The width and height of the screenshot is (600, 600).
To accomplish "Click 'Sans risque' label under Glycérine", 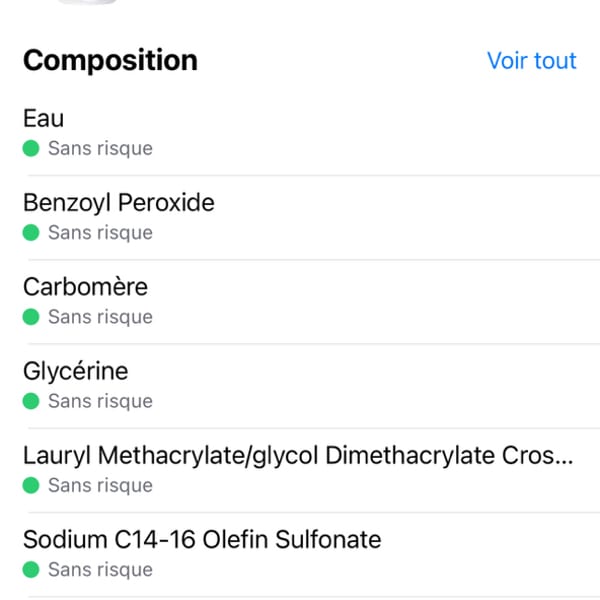I will point(100,401).
